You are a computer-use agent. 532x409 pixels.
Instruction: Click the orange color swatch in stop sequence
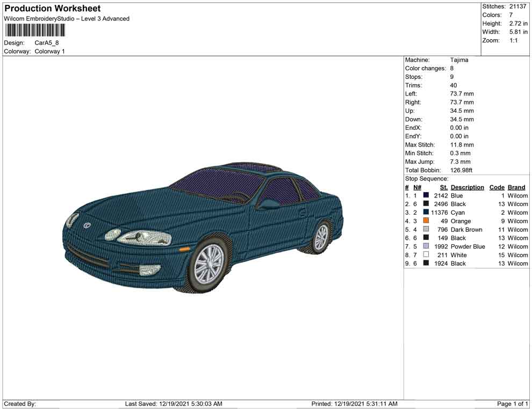(x=426, y=221)
